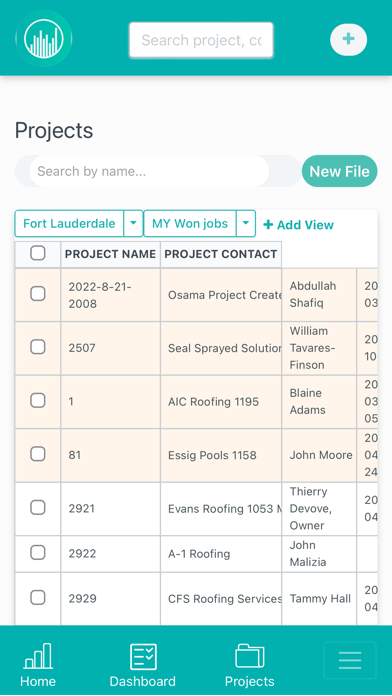Image resolution: width=392 pixels, height=696 pixels.
Task: Check the box for A-1 Roofing row
Action: 38,552
